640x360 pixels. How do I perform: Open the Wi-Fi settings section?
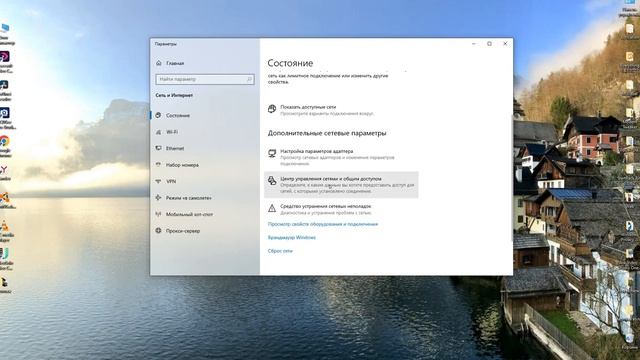coord(167,132)
